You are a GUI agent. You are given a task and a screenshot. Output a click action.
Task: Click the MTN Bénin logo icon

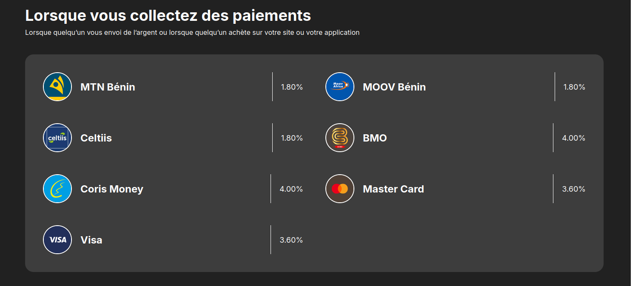tap(57, 87)
